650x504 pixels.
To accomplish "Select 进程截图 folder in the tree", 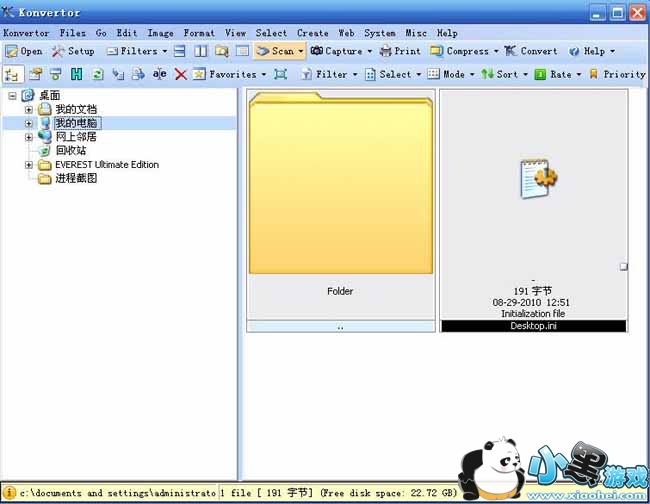I will (x=76, y=179).
